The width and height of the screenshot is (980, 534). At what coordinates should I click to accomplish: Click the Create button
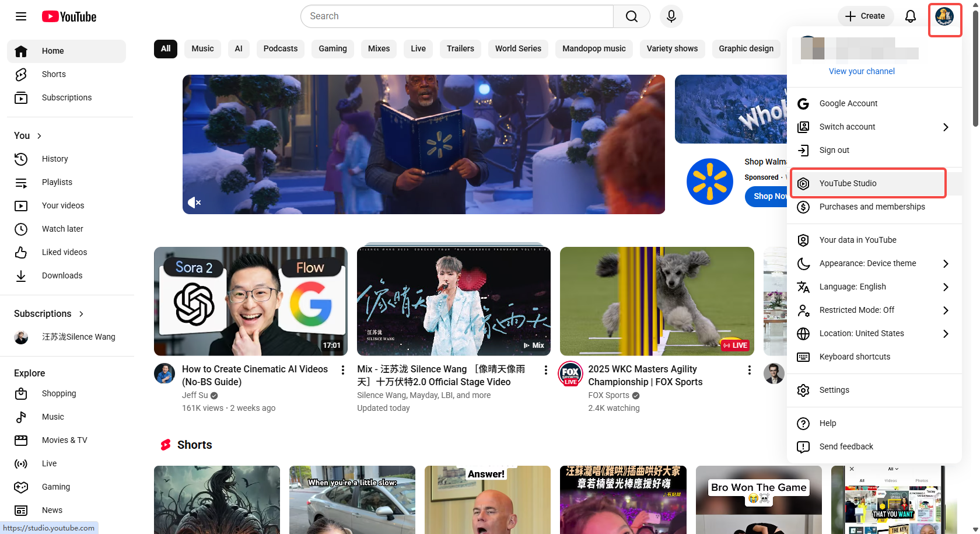click(x=866, y=16)
